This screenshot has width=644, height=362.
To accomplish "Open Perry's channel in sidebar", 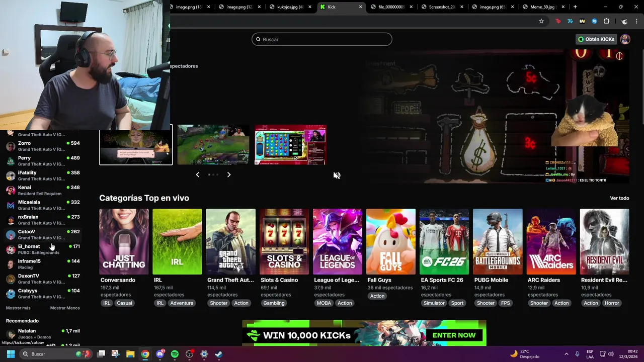I will [x=43, y=161].
